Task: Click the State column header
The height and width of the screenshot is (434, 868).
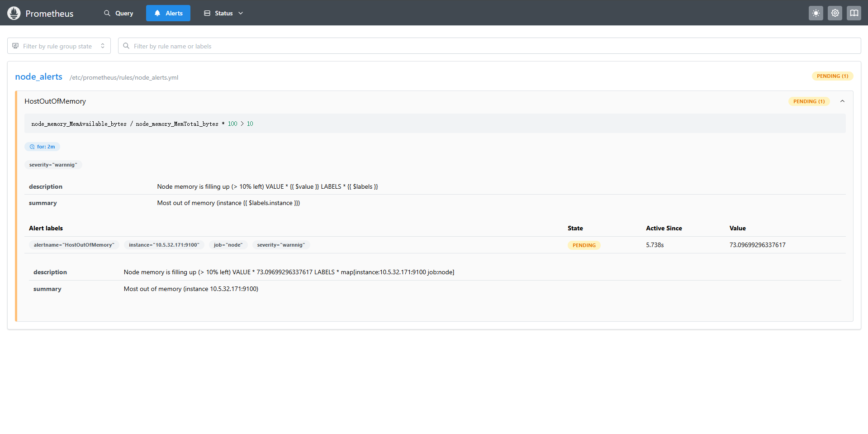Action: pyautogui.click(x=575, y=228)
